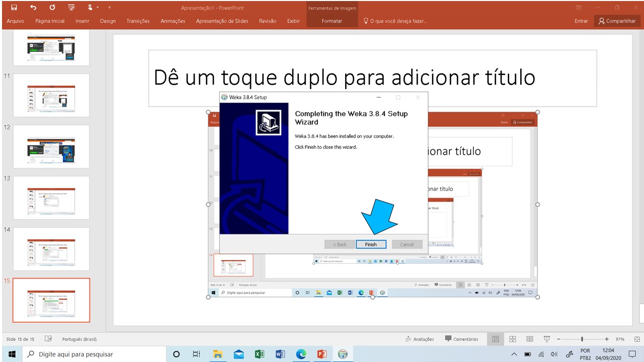Click Entrar to sign in
The height and width of the screenshot is (362, 644).
click(x=581, y=21)
